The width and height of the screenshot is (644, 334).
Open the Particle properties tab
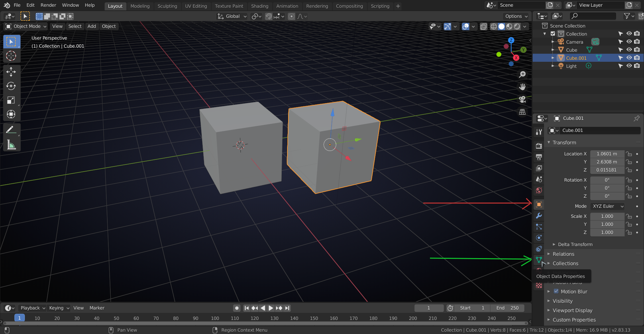(x=539, y=227)
